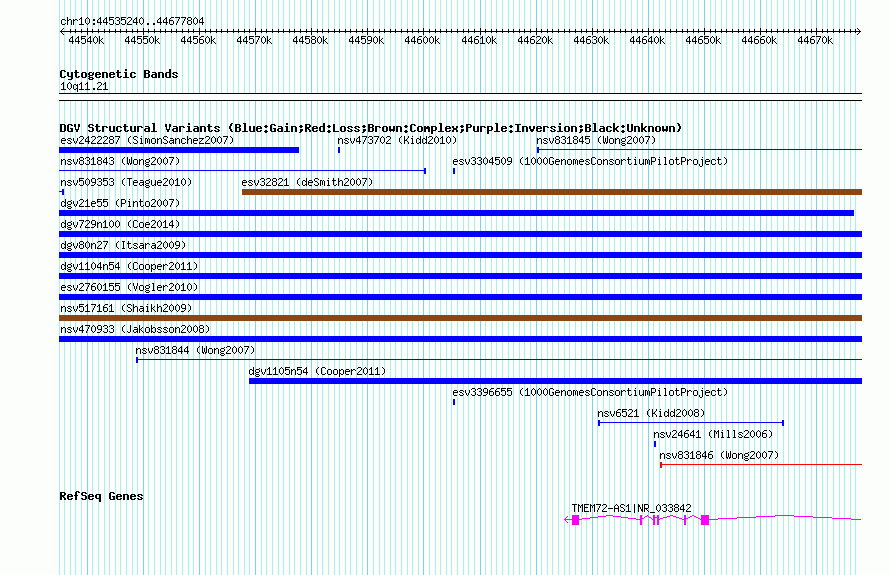Select dgv1105n54 (Cooper2011) variant label
890x575 pixels.
coord(317,371)
